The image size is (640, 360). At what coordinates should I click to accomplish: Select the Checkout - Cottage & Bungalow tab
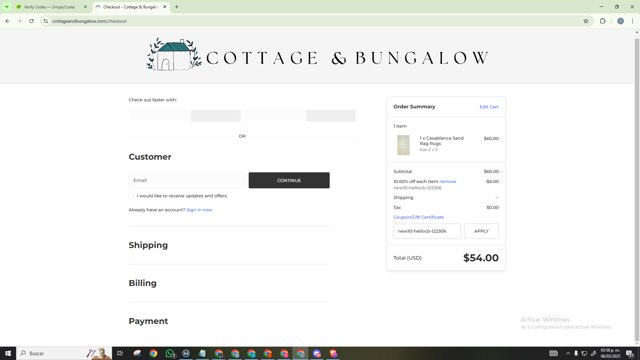[x=131, y=7]
